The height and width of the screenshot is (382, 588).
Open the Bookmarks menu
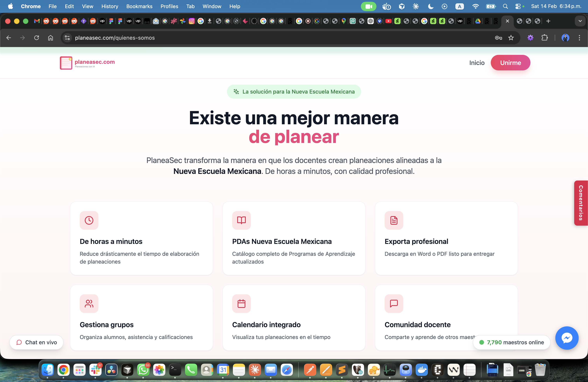(x=139, y=6)
